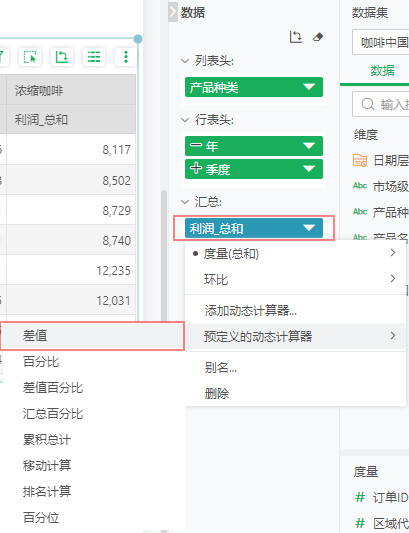The height and width of the screenshot is (533, 409).
Task: Click the list view toolbar icon
Action: tap(94, 57)
